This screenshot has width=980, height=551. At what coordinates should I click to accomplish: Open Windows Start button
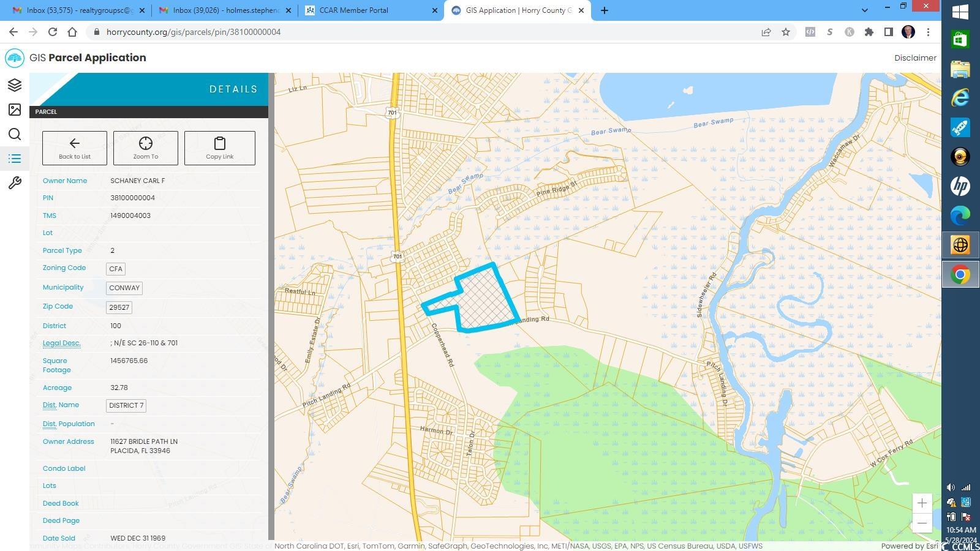point(960,12)
